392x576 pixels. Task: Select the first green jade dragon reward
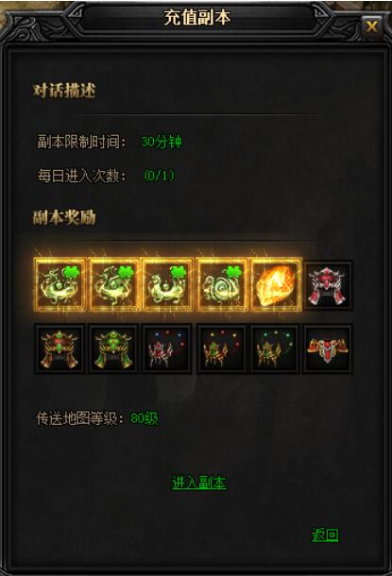60,284
